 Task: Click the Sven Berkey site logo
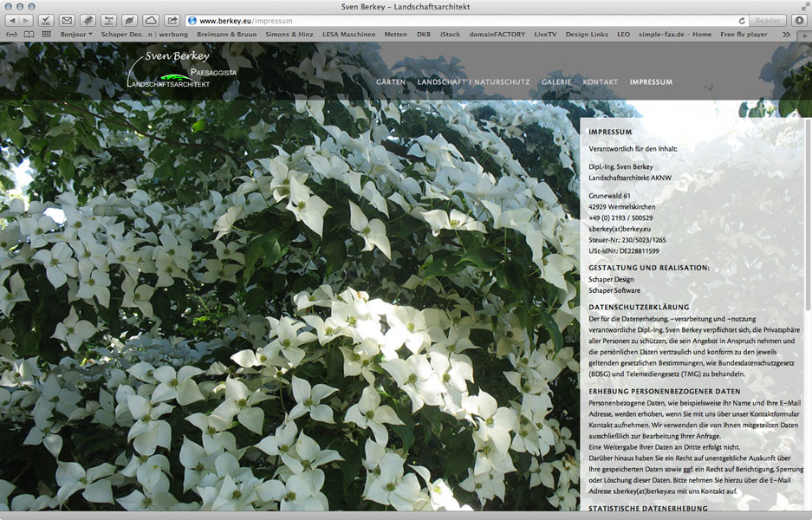coord(182,69)
